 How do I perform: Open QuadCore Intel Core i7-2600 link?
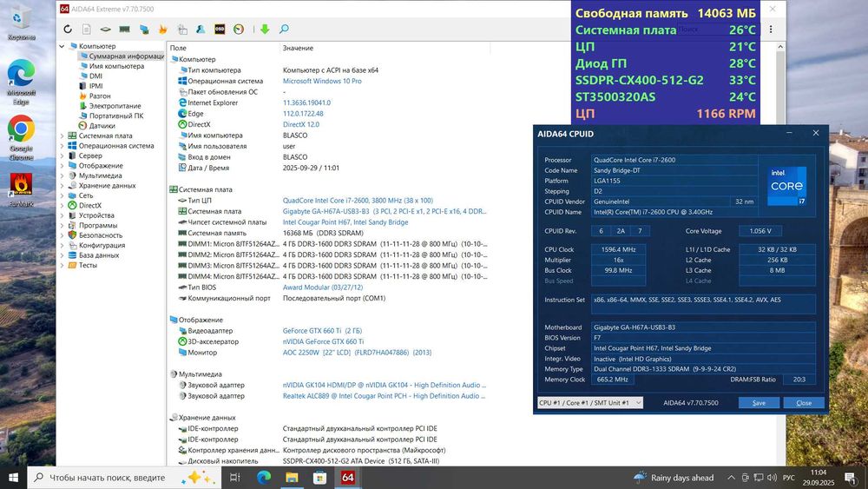tap(358, 201)
